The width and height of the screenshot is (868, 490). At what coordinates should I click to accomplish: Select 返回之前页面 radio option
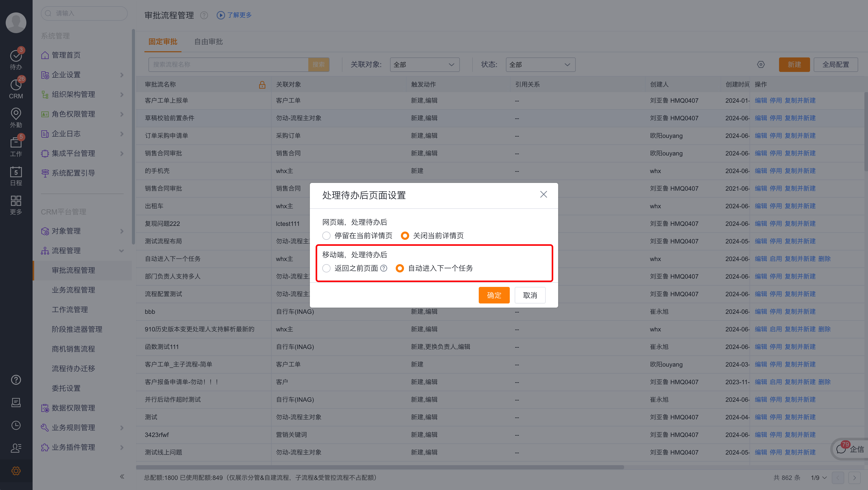coord(326,268)
